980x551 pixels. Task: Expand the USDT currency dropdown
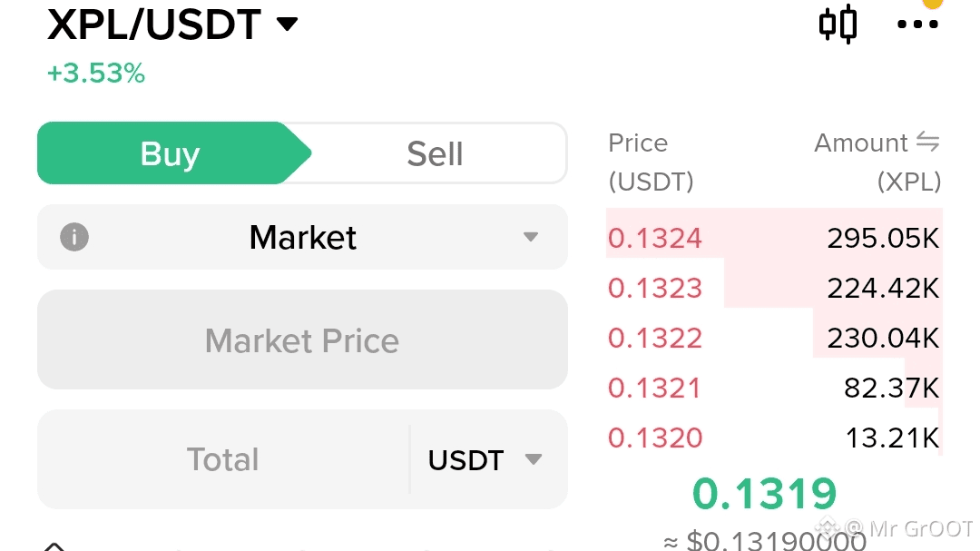pos(486,459)
